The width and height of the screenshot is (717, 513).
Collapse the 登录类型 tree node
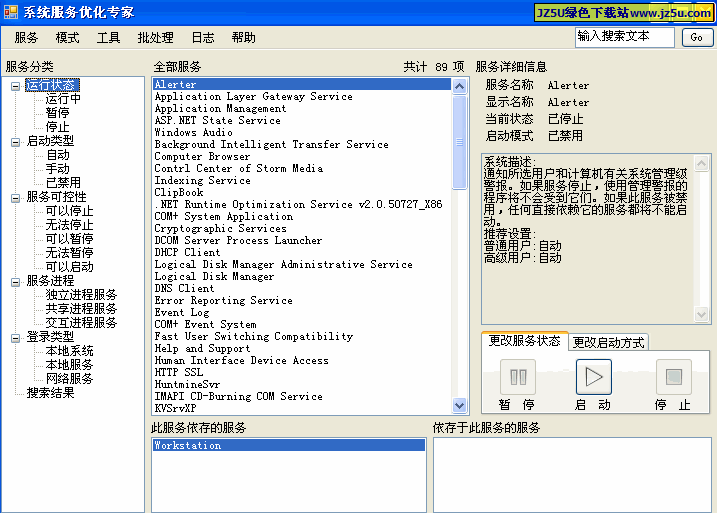pyautogui.click(x=16, y=338)
